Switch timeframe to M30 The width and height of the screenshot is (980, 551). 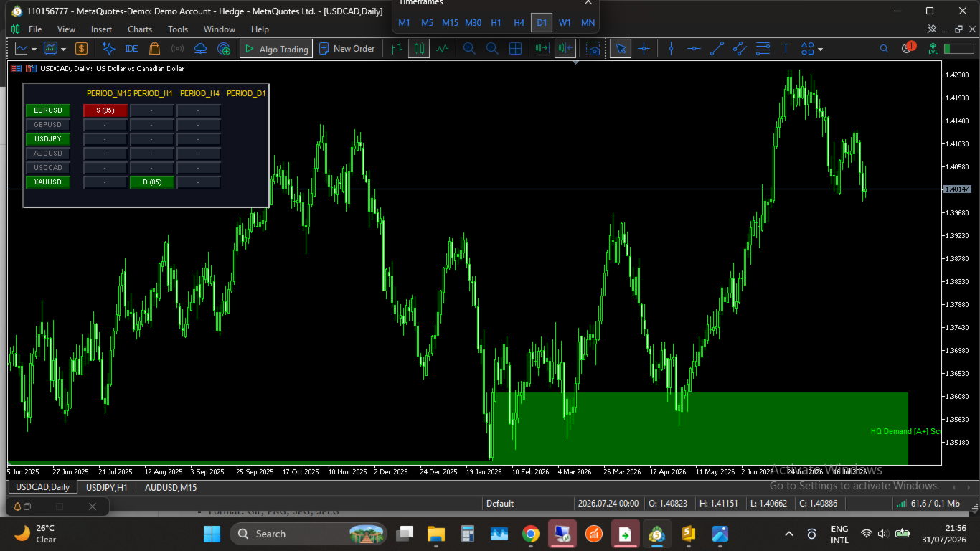pos(473,23)
